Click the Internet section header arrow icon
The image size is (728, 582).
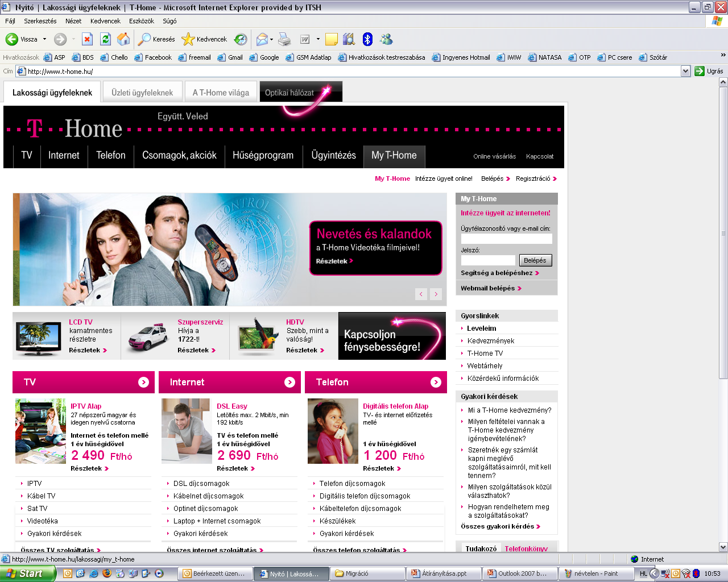coord(289,382)
